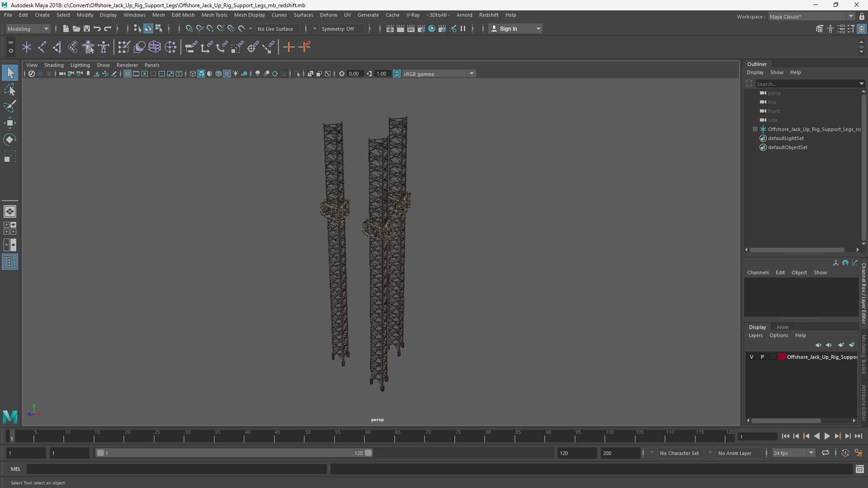Open the Layers menu in Layer Editor

pyautogui.click(x=755, y=335)
